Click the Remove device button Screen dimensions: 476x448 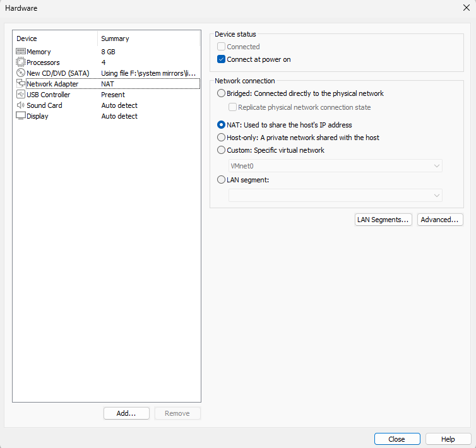coord(177,413)
